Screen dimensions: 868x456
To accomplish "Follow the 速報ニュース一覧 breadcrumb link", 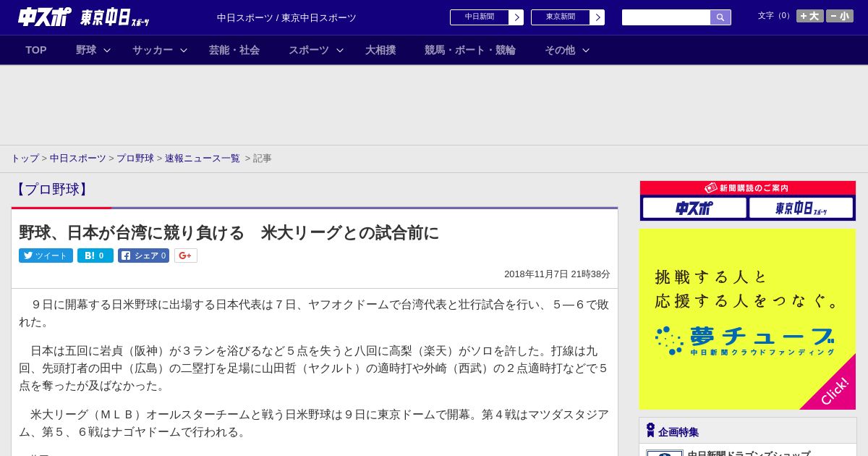I will (x=203, y=158).
